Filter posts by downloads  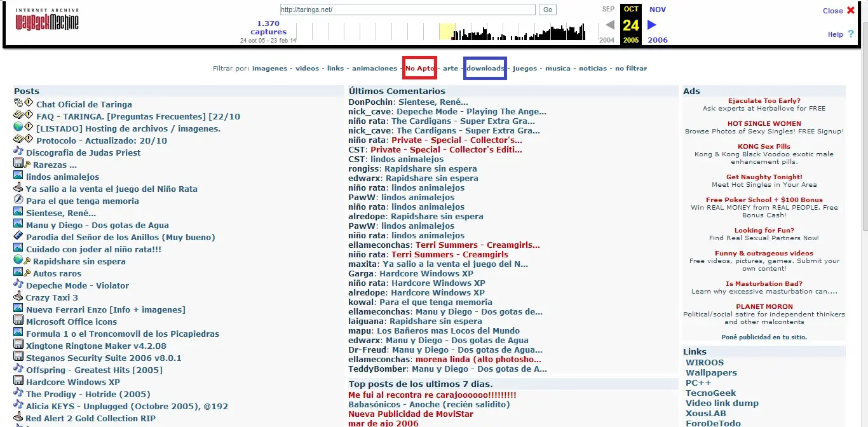point(485,68)
